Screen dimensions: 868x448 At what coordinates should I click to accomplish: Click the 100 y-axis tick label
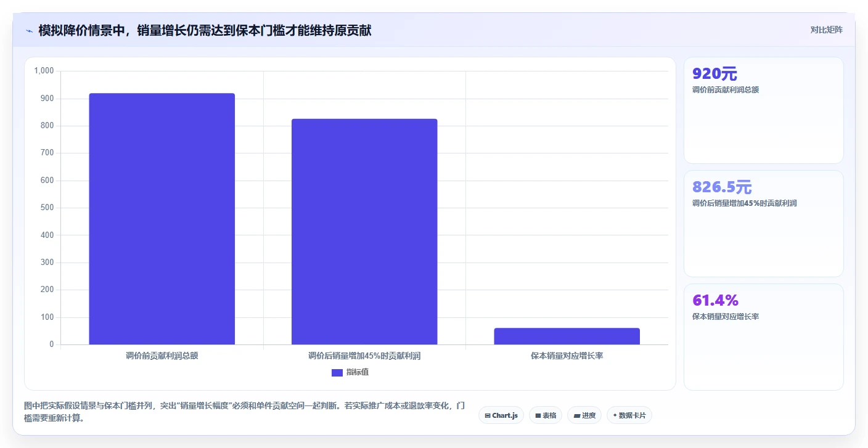47,317
